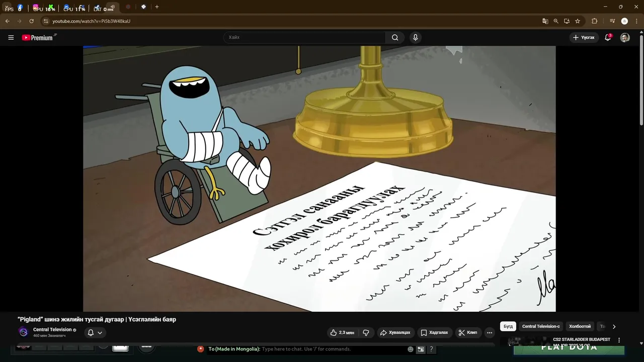Click the browser back arrow
This screenshot has width=644, height=362.
tap(7, 21)
